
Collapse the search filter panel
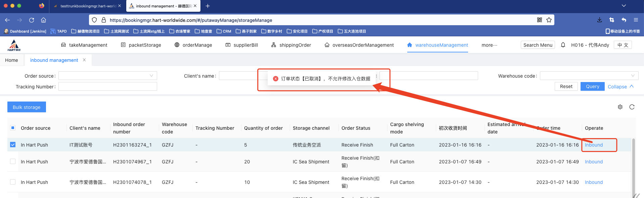pyautogui.click(x=620, y=87)
